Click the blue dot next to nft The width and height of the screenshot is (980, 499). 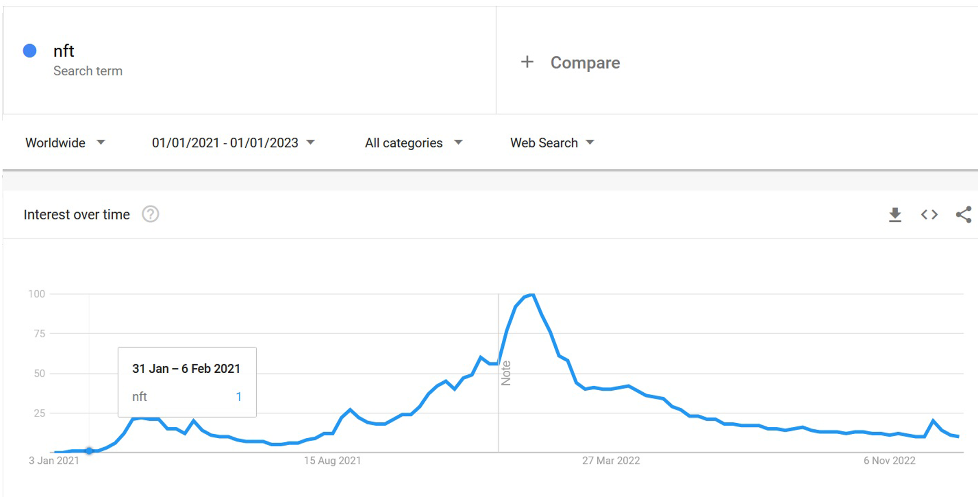(30, 51)
